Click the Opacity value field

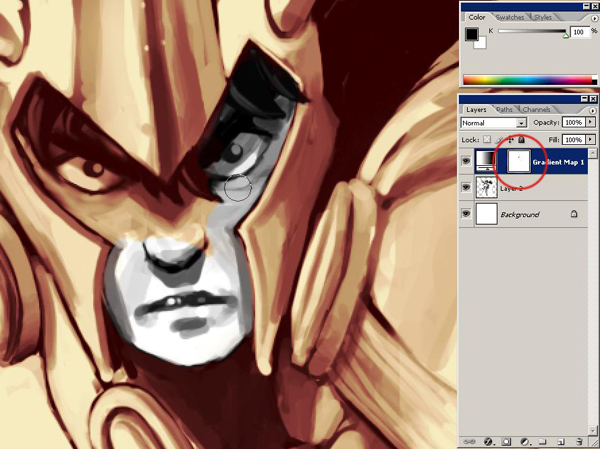pos(574,122)
